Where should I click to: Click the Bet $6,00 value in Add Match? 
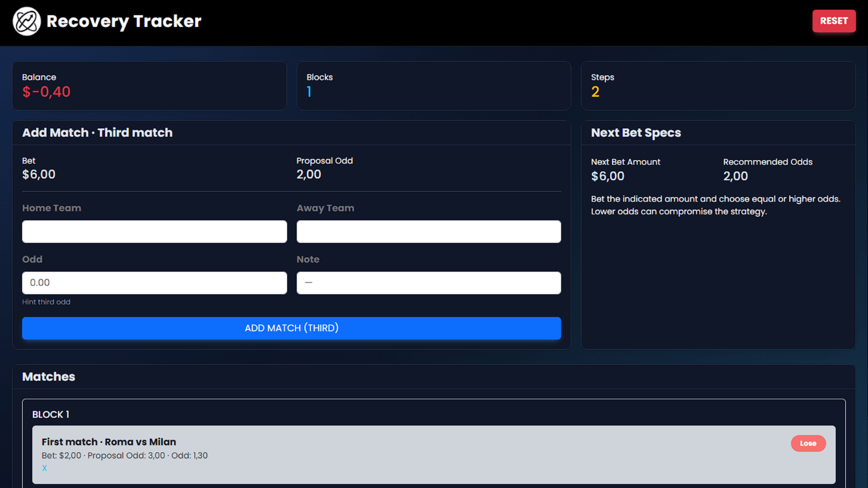pos(39,174)
